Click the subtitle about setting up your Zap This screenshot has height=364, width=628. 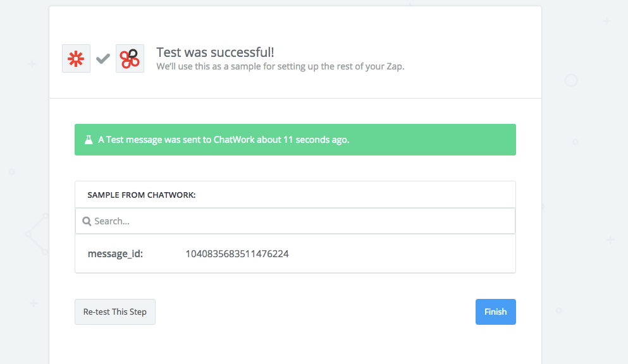[x=280, y=66]
